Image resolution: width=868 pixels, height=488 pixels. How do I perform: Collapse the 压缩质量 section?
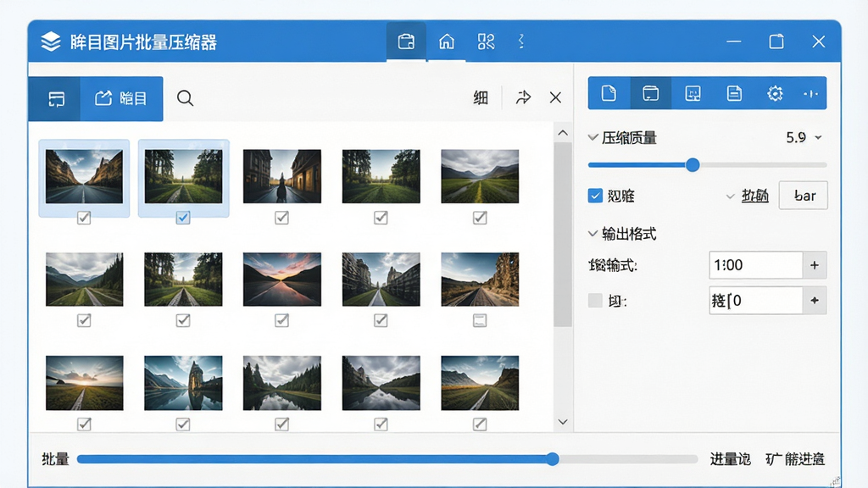pyautogui.click(x=593, y=137)
